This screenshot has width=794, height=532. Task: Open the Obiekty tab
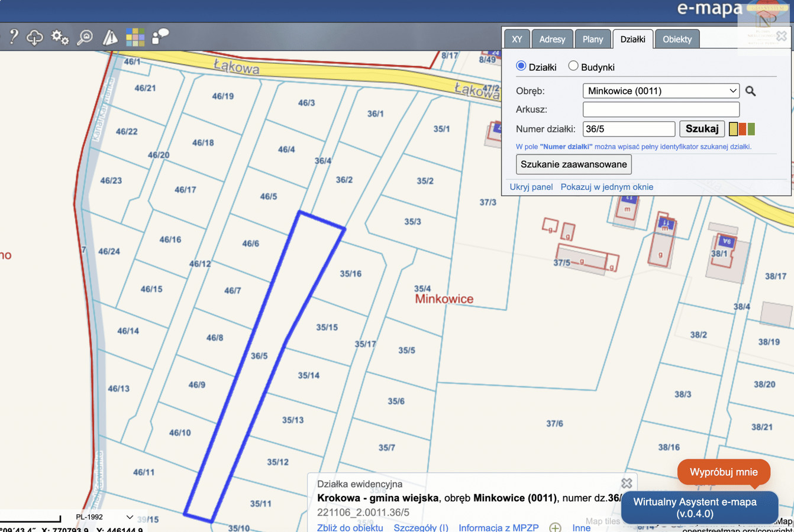(x=677, y=39)
